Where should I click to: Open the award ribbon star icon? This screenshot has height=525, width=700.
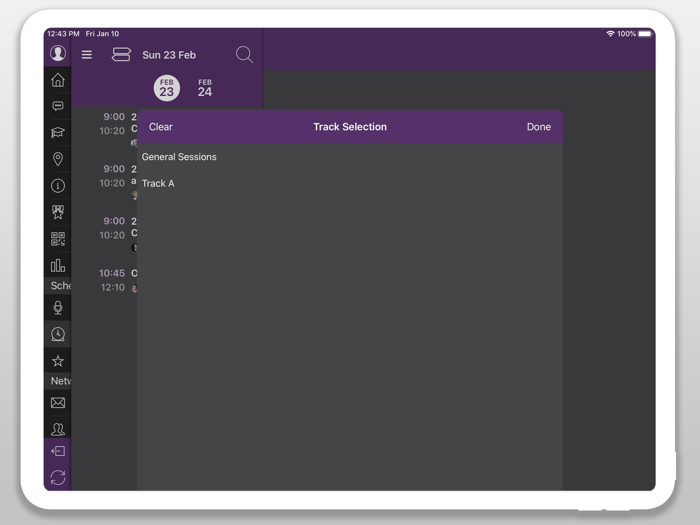point(58,212)
